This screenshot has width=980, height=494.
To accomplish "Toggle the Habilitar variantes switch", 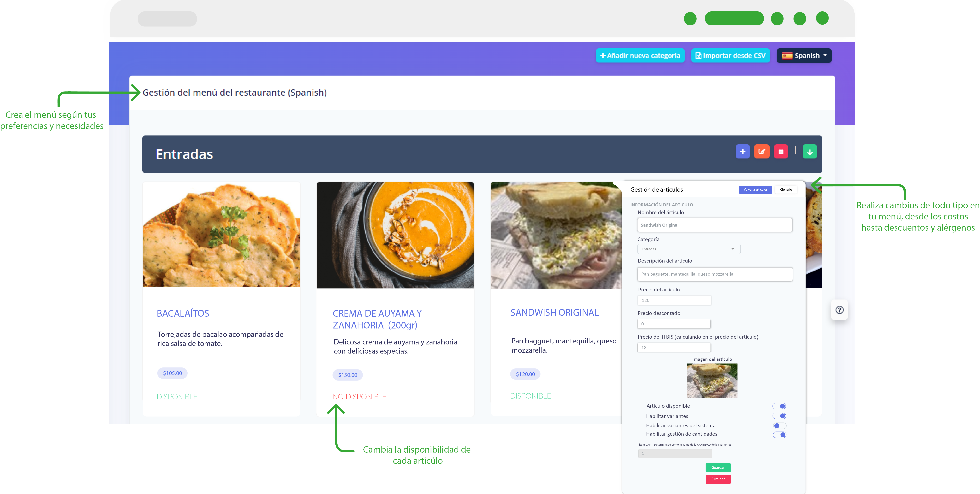I will 779,416.
